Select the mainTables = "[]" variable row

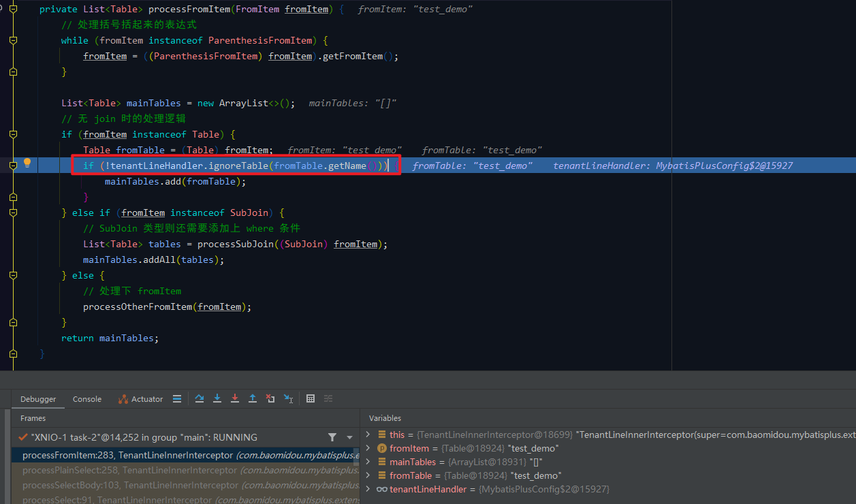[608, 462]
